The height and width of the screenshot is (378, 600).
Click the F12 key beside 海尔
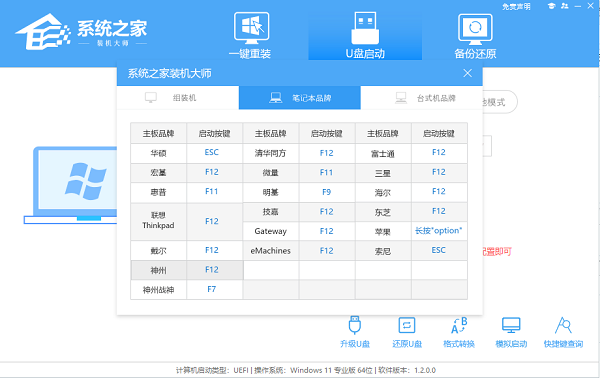point(439,192)
